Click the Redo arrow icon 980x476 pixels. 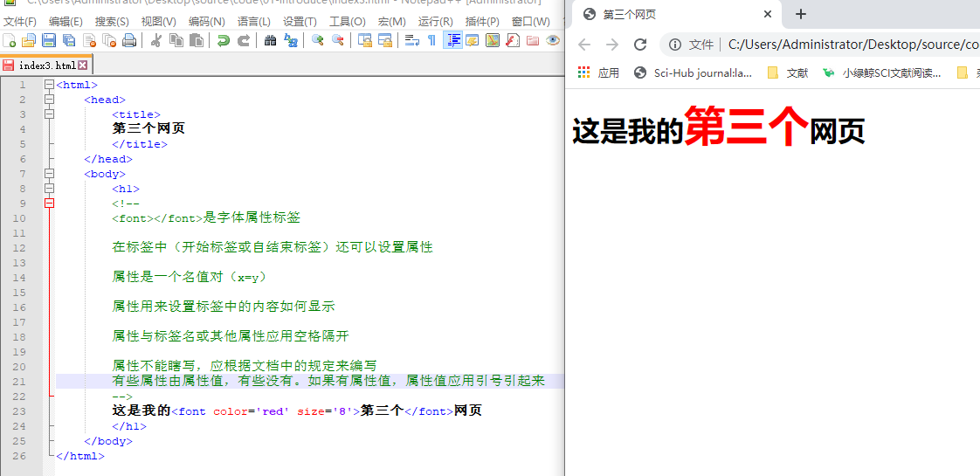[244, 40]
